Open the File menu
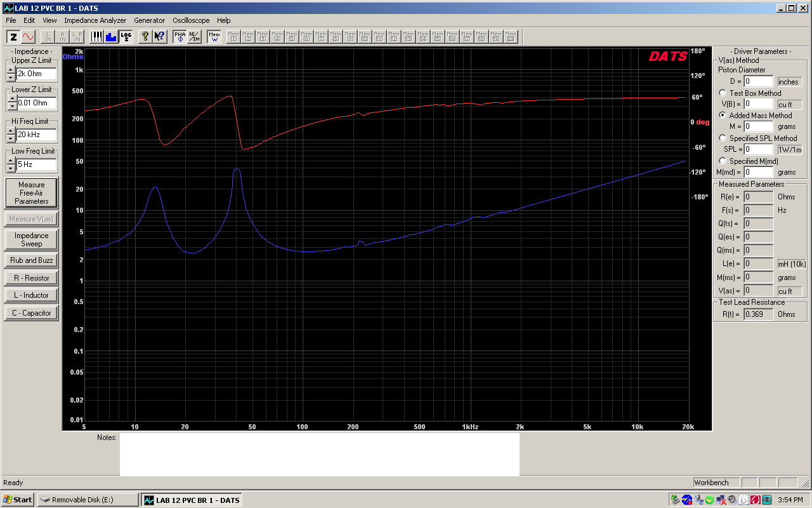This screenshot has width=812, height=508. [x=11, y=20]
